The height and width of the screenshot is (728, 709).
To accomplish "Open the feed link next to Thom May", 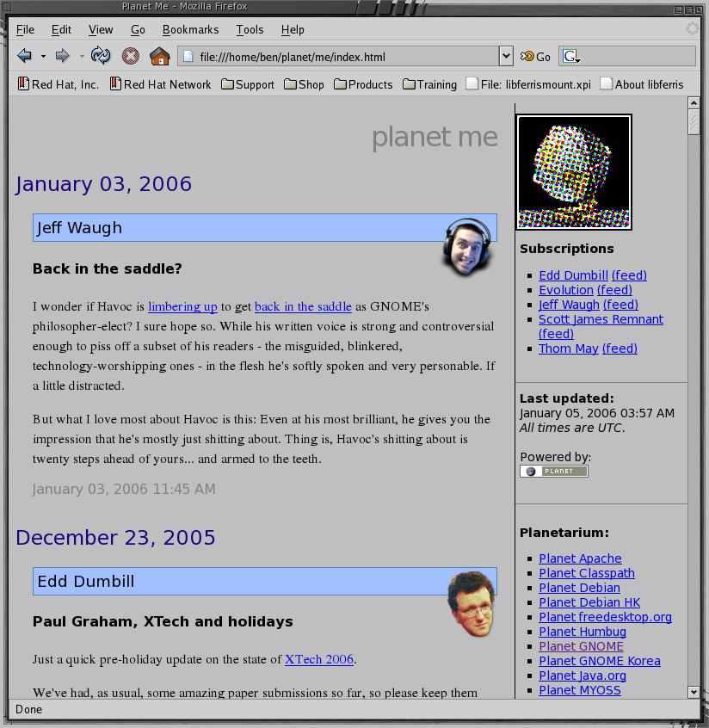I will click(620, 349).
